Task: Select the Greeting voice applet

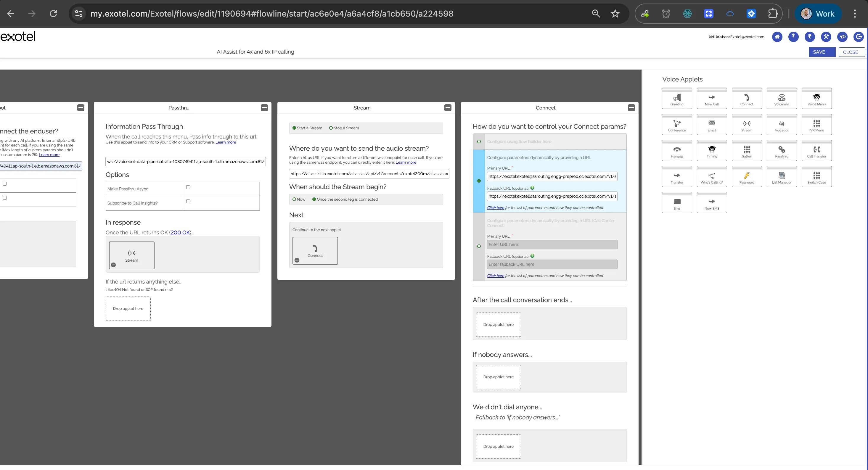Action: 677,98
